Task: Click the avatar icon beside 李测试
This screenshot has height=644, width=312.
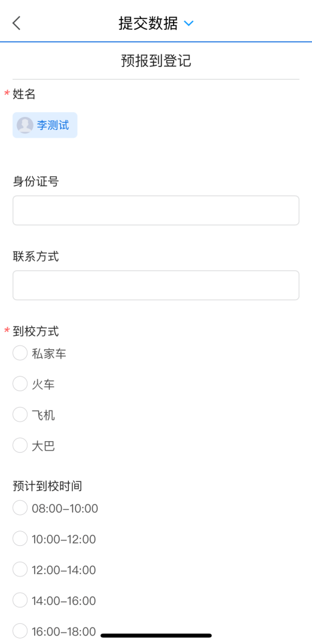Action: (25, 126)
